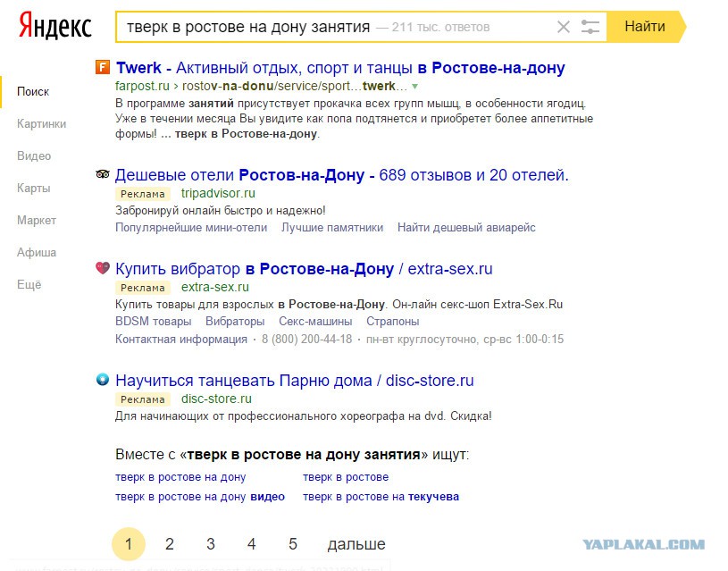728x571 pixels.
Task: Click the farpost orange F favicon
Action: coord(103,67)
